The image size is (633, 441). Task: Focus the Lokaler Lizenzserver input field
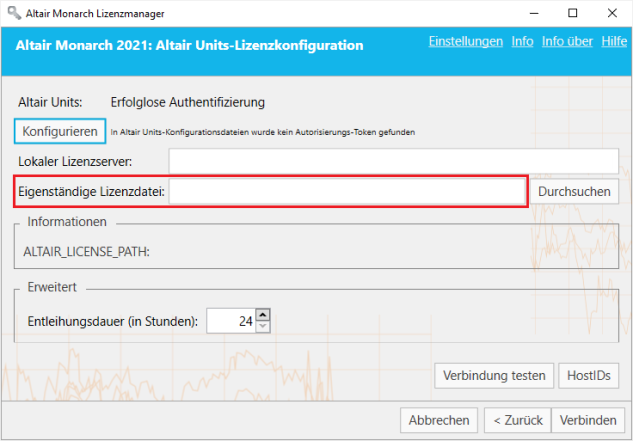point(394,161)
